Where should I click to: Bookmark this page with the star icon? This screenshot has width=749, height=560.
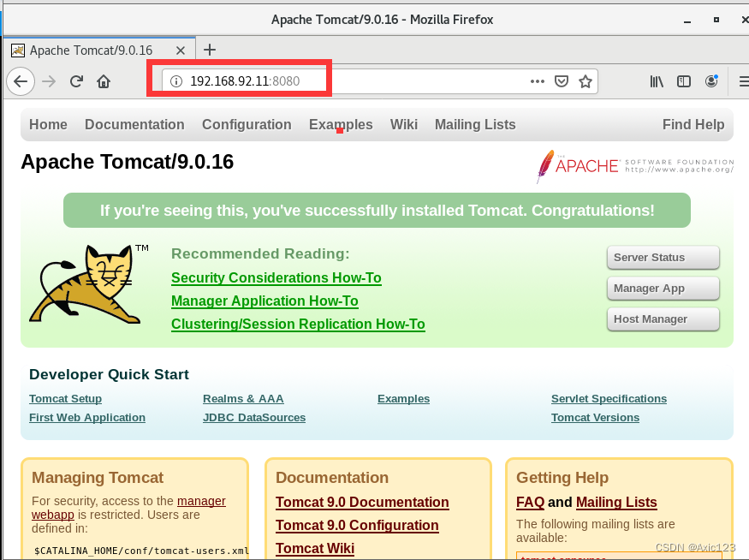coord(586,81)
